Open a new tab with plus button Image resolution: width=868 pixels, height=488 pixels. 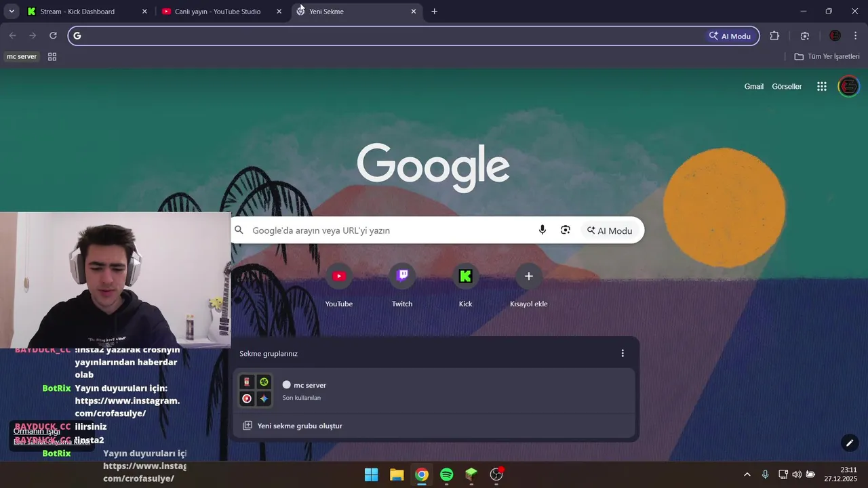(435, 12)
